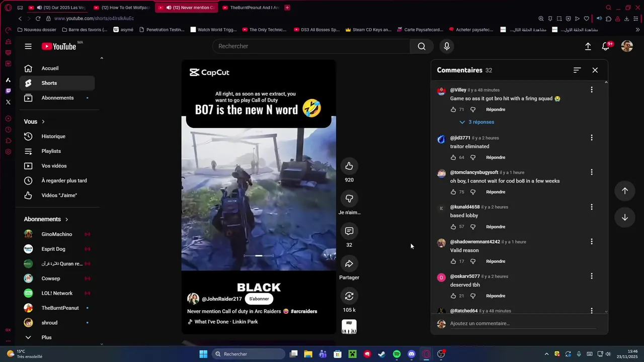Viewport: 644px width, 362px height.
Task: Open the YouTube hamburger guide menu
Action: point(28,46)
